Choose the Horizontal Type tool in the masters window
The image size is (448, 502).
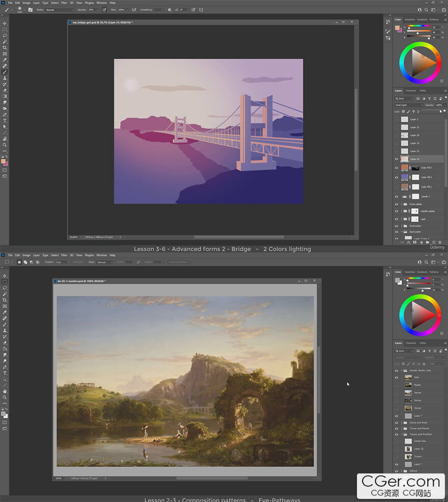[x=5, y=373]
